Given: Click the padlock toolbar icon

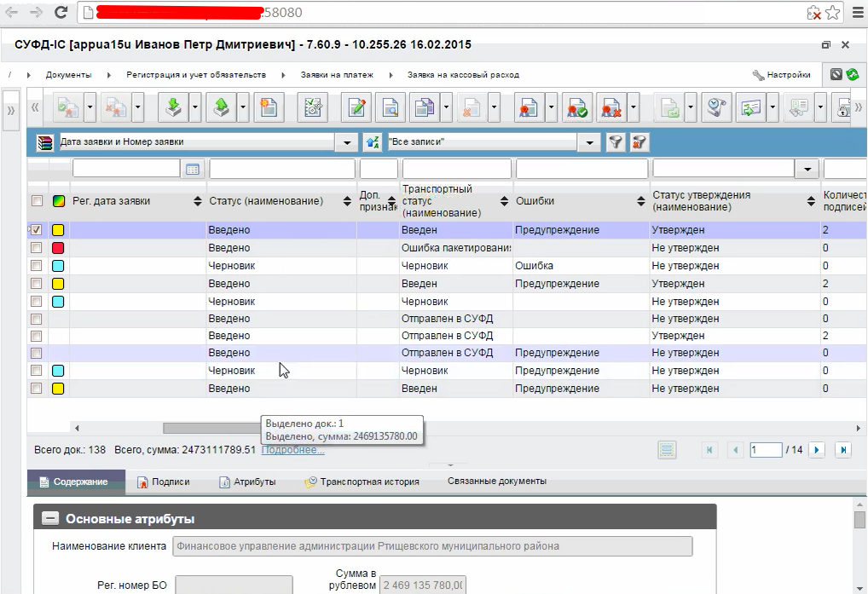Looking at the screenshot, I should tap(843, 107).
